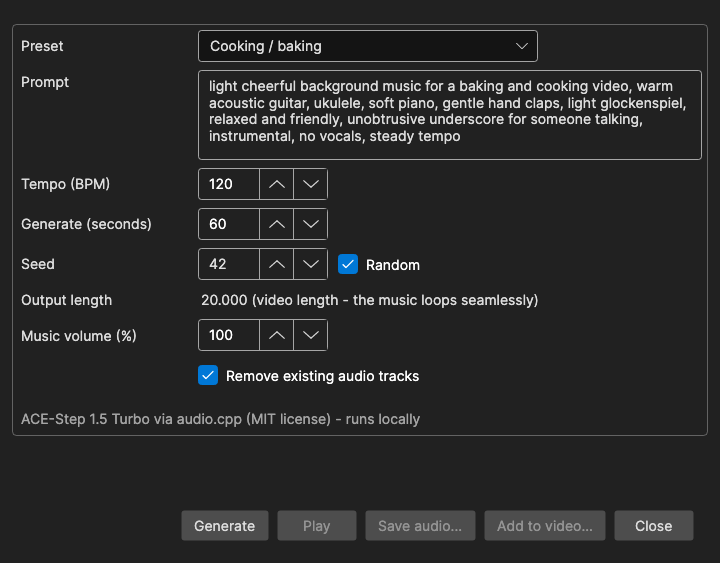Toggle Remove existing audio tracks checkbox
This screenshot has width=720, height=563.
(x=208, y=375)
